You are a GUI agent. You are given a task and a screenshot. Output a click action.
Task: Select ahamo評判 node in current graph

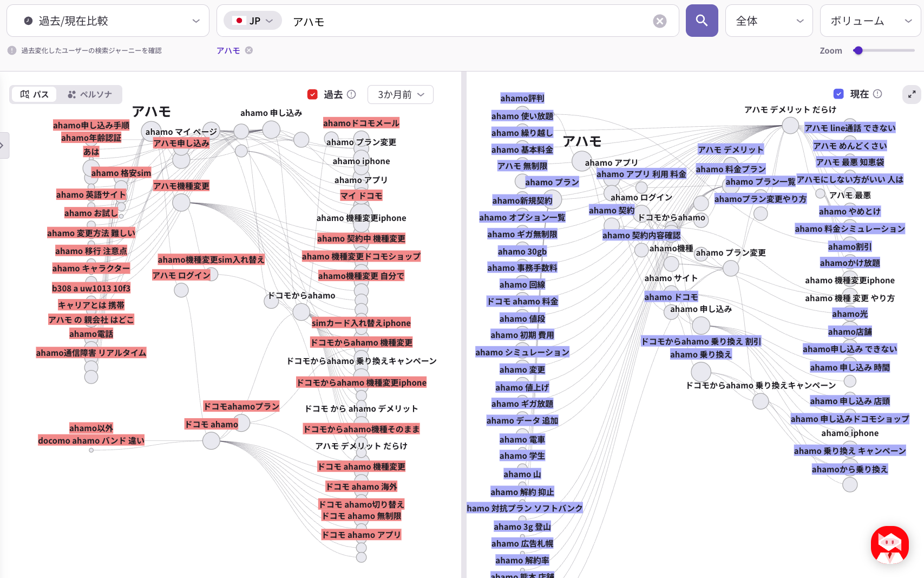pyautogui.click(x=522, y=98)
